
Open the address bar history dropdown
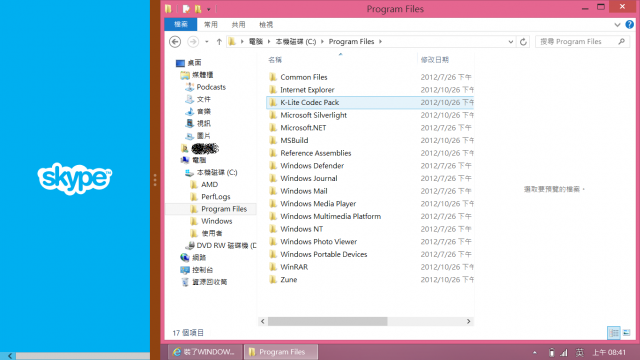[510, 42]
